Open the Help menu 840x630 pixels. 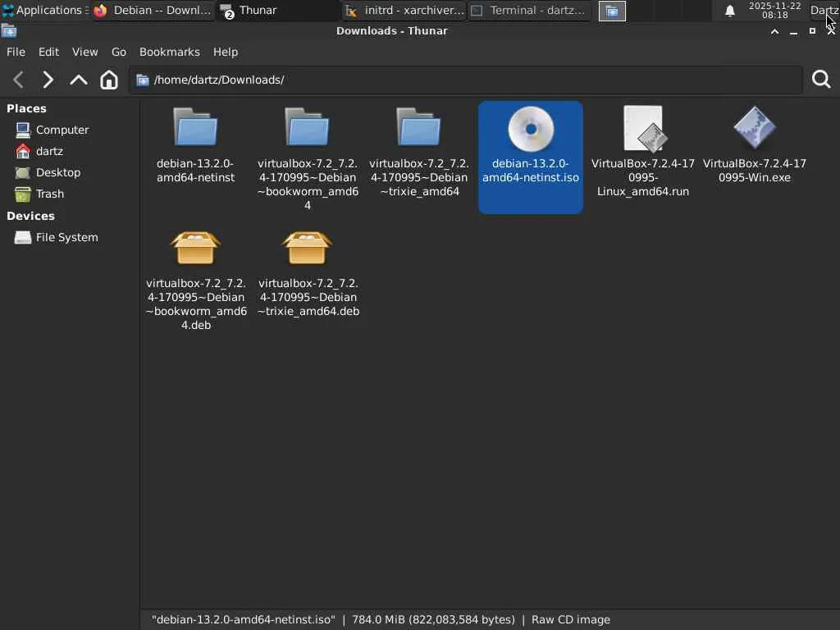[226, 52]
